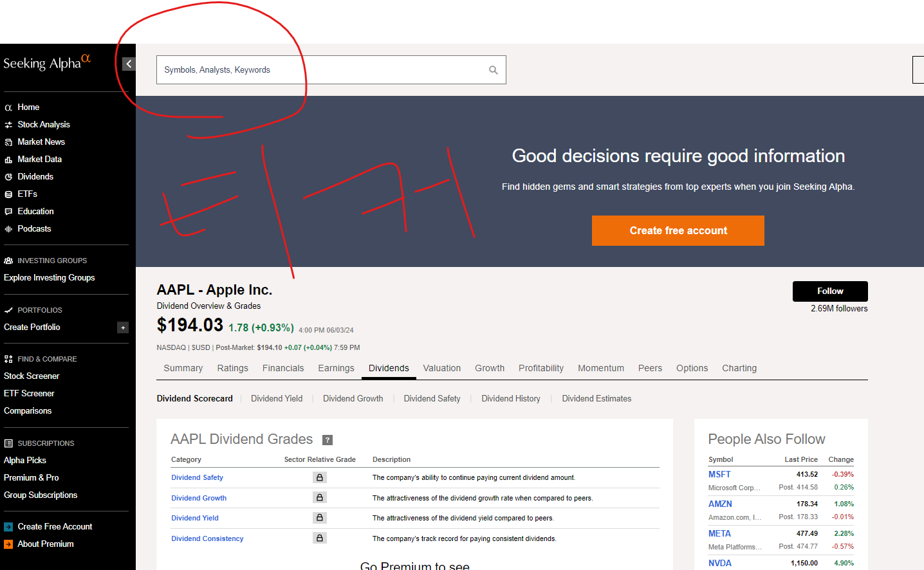
Task: Click the search magnifier icon
Action: point(494,70)
